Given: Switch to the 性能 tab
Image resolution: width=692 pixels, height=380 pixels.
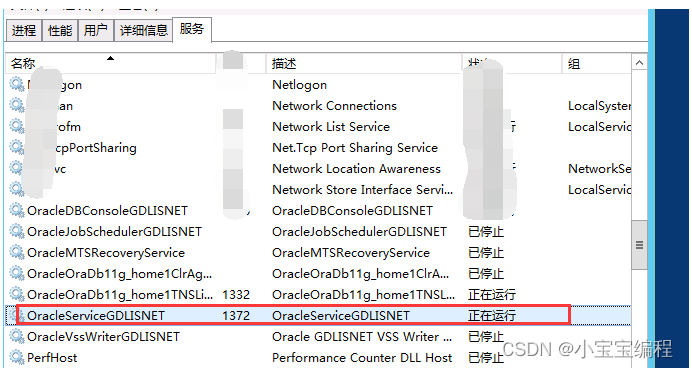Looking at the screenshot, I should pos(60,30).
